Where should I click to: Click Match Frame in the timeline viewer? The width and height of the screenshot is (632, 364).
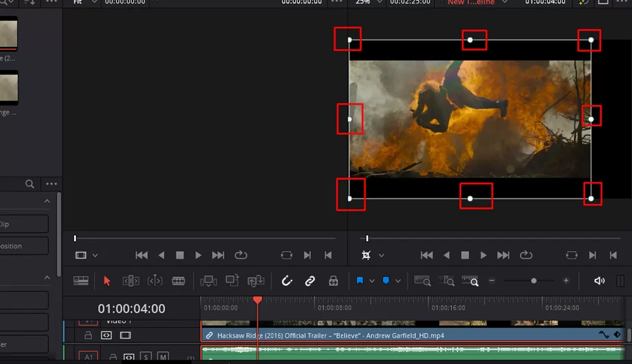click(571, 255)
